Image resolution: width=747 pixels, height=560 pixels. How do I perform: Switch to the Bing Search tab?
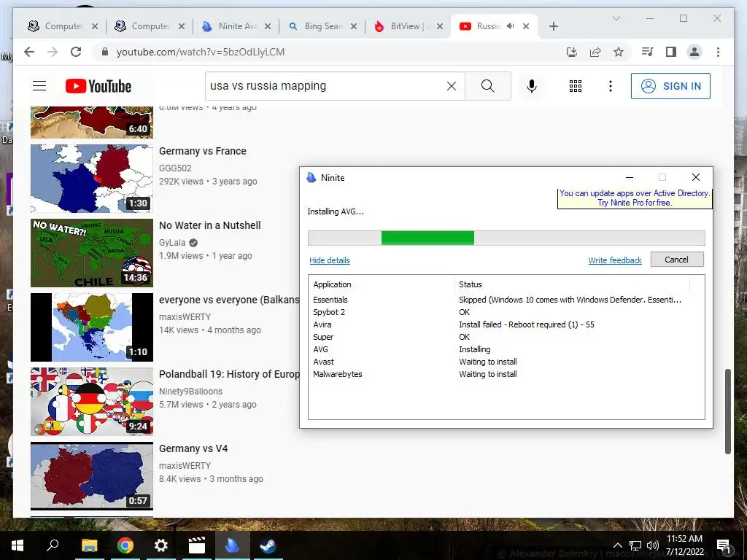pos(323,26)
